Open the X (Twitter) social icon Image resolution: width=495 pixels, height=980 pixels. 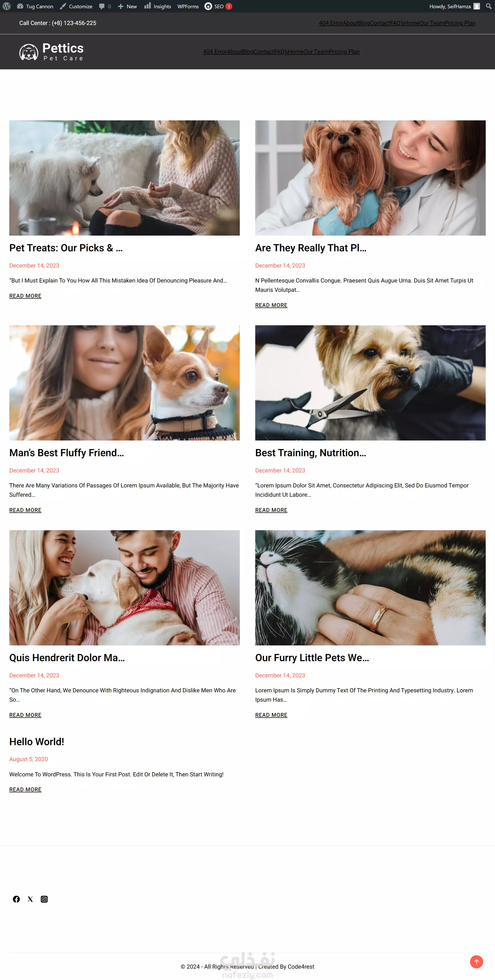click(x=30, y=899)
